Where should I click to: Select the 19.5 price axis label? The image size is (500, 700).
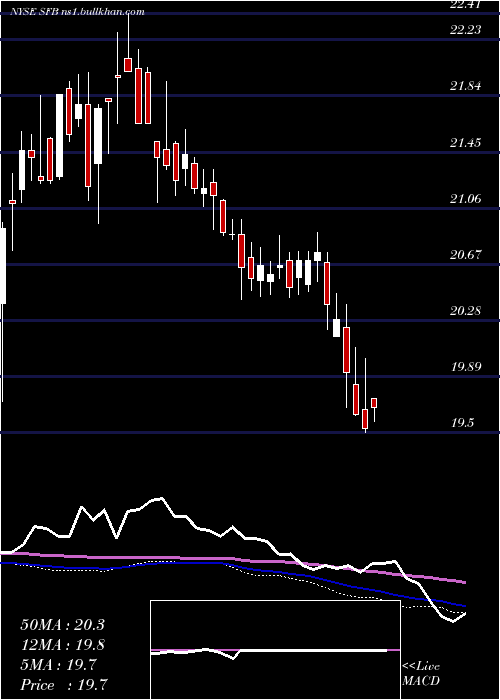pyautogui.click(x=463, y=423)
